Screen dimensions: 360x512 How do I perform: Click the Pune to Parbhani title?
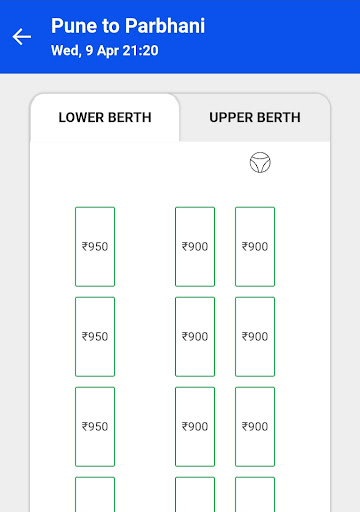(x=128, y=26)
